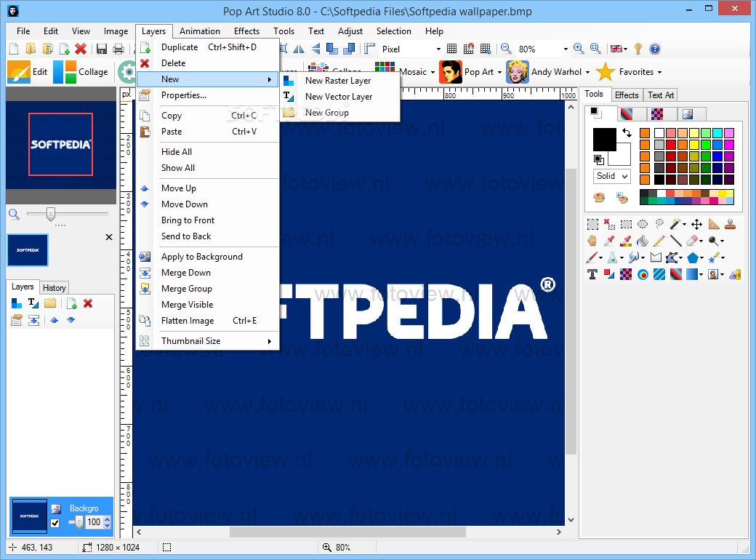Click the Edit mode button
The image size is (756, 560).
[x=28, y=72]
